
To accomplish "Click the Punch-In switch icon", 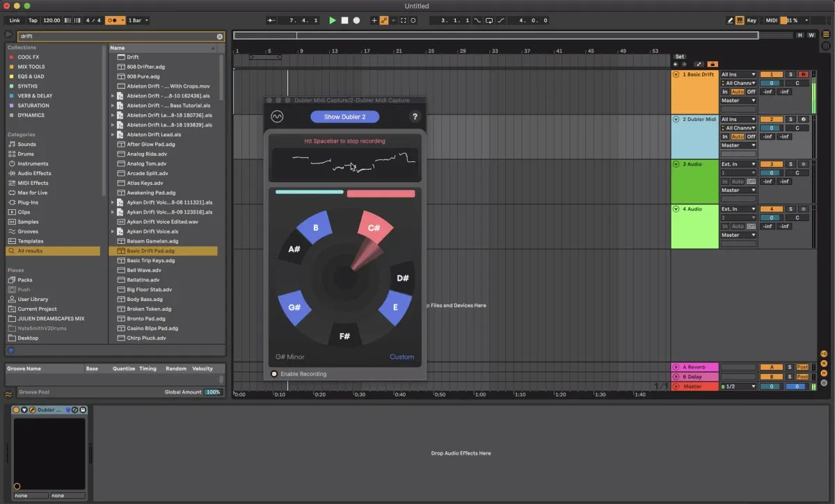I will pyautogui.click(x=477, y=20).
